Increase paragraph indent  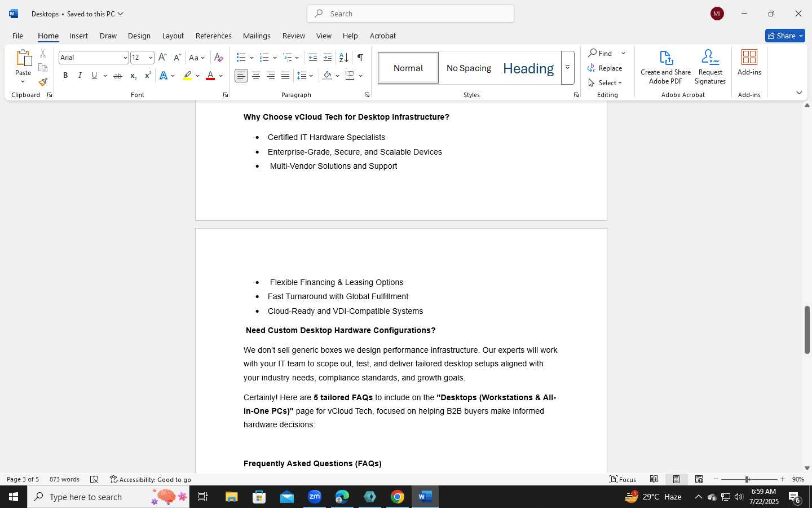click(328, 58)
